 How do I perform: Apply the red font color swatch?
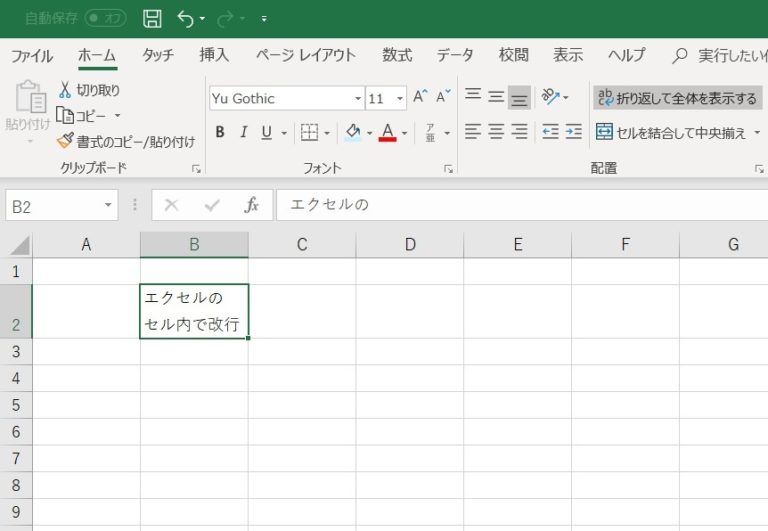[x=388, y=132]
